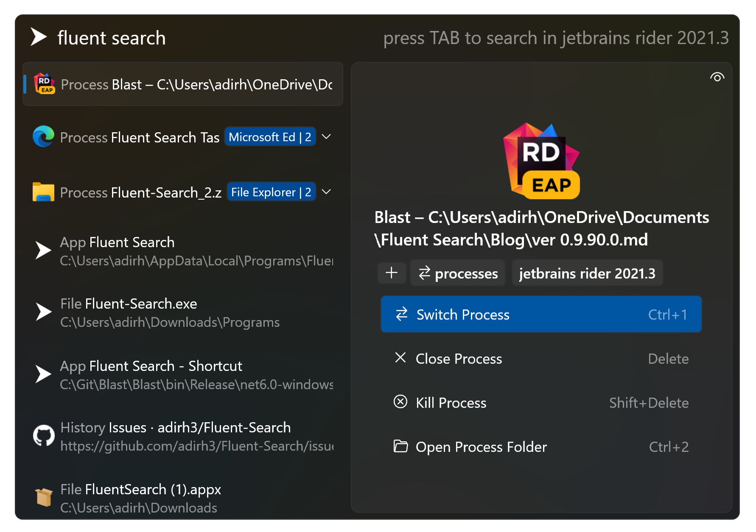Click the package icon of FluentSearch appx file

44,497
